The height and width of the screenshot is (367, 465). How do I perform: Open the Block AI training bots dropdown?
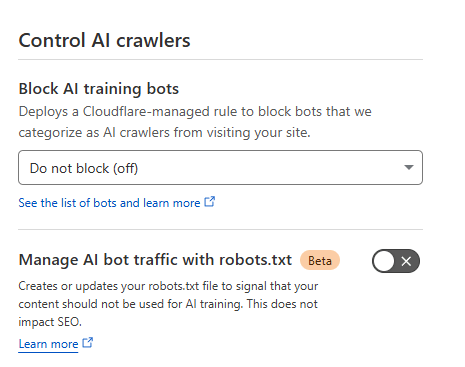point(220,168)
